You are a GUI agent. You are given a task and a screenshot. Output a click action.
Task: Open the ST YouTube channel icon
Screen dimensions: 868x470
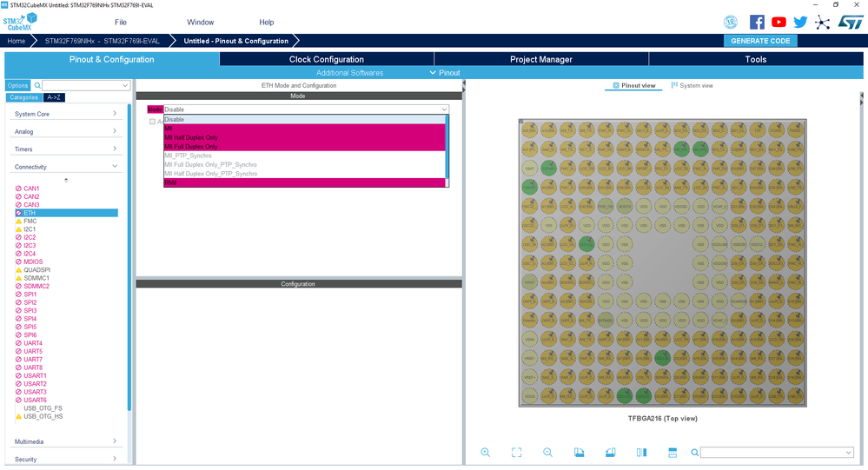click(x=779, y=22)
